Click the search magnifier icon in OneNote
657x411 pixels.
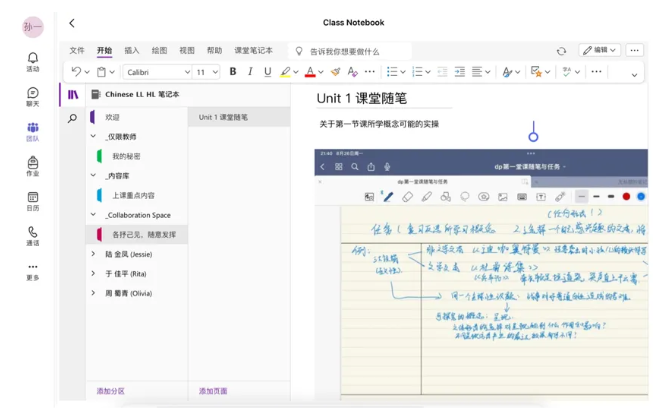tap(73, 118)
